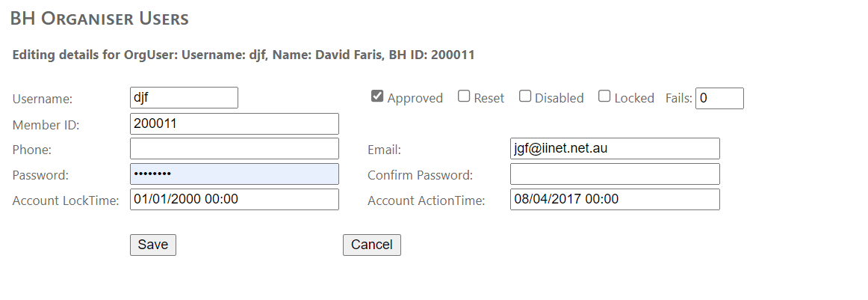Click the 'Confirm Password:' text label

(x=420, y=175)
